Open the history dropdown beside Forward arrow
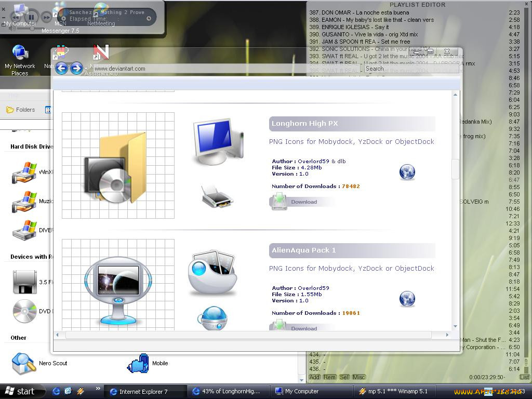Viewport: 532px width, 399px height. (86, 69)
